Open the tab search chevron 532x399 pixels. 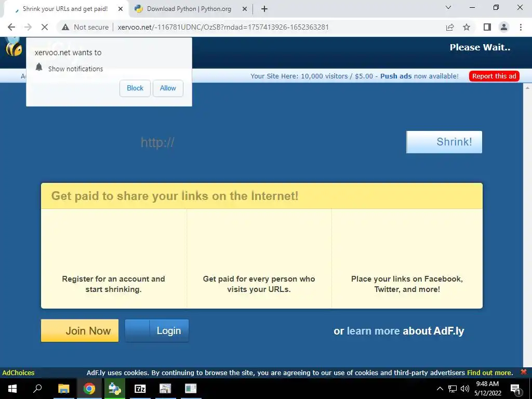tap(448, 7)
